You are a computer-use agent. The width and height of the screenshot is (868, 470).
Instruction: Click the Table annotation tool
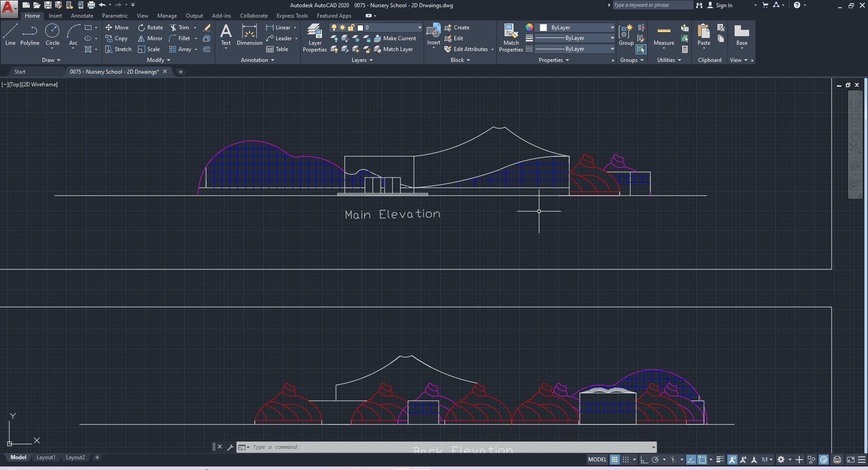pyautogui.click(x=277, y=49)
